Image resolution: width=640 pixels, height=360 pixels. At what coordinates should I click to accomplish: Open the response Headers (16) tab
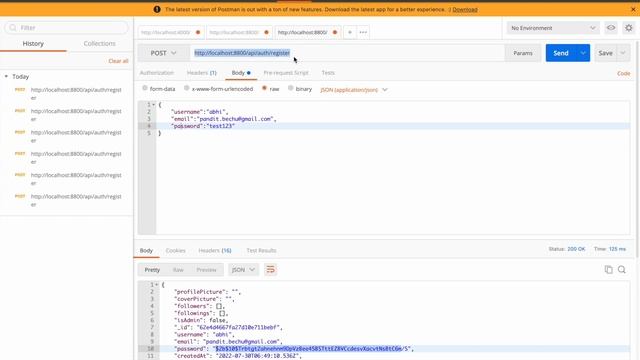215,250
